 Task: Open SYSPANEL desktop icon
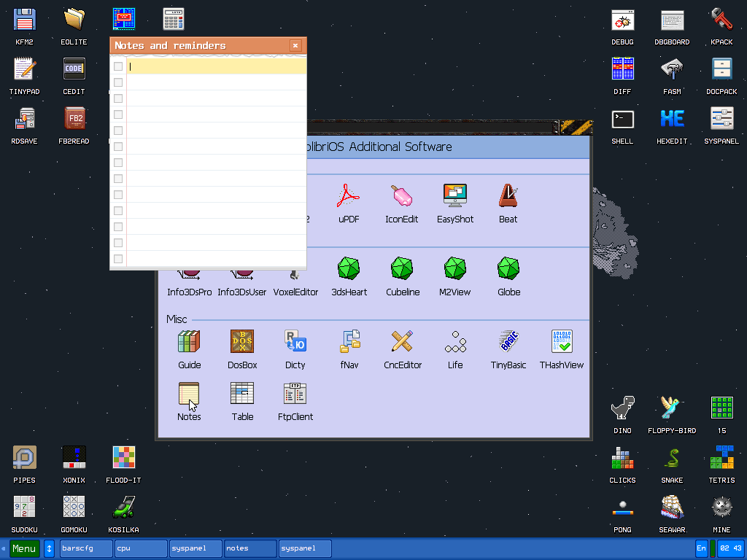coord(721,119)
